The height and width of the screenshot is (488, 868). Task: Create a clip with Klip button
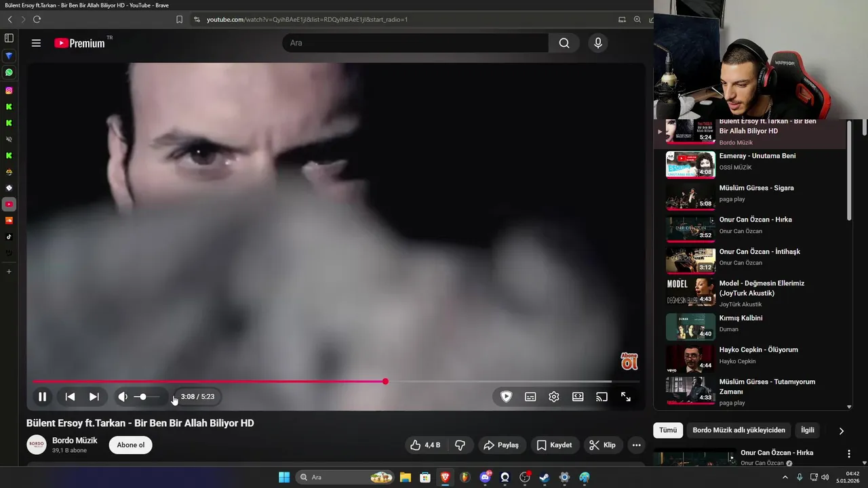coord(603,445)
